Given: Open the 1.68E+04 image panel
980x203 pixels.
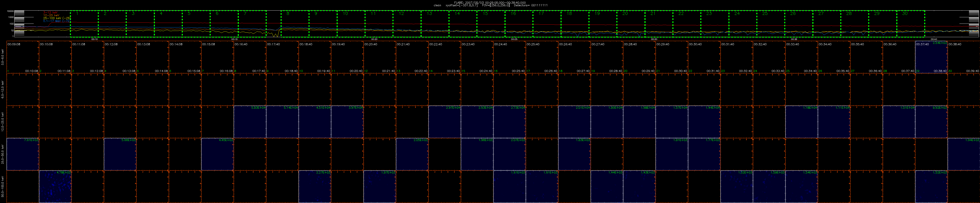Looking at the screenshot, I should click(639, 122).
